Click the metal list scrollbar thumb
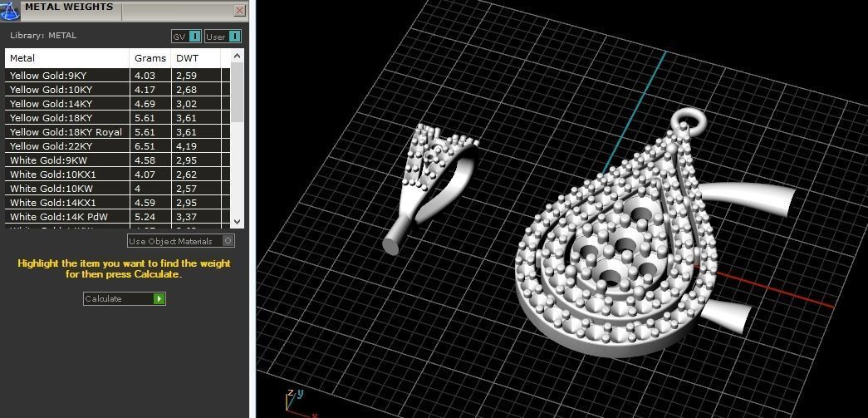 pyautogui.click(x=237, y=92)
